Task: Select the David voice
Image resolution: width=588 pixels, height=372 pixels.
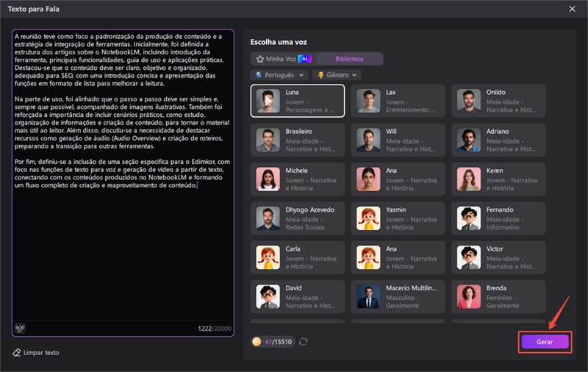Action: pos(298,296)
